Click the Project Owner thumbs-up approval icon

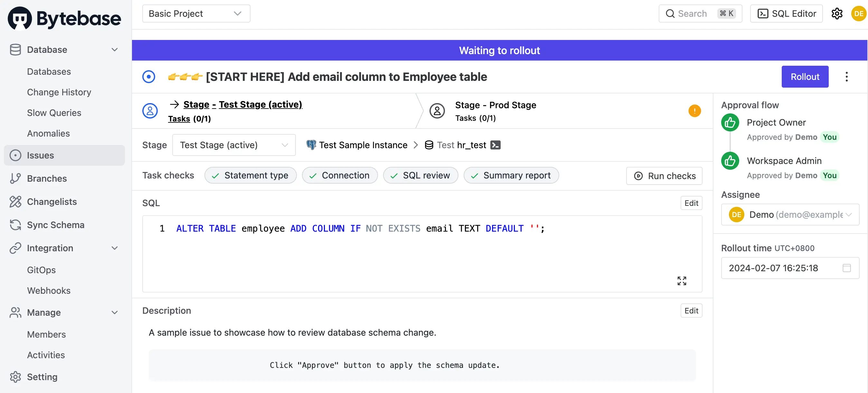click(730, 123)
